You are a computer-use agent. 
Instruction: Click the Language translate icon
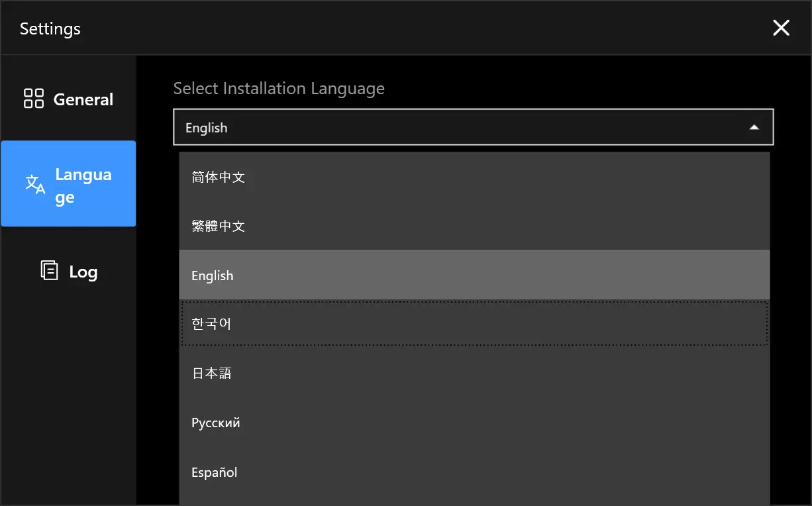pyautogui.click(x=35, y=184)
